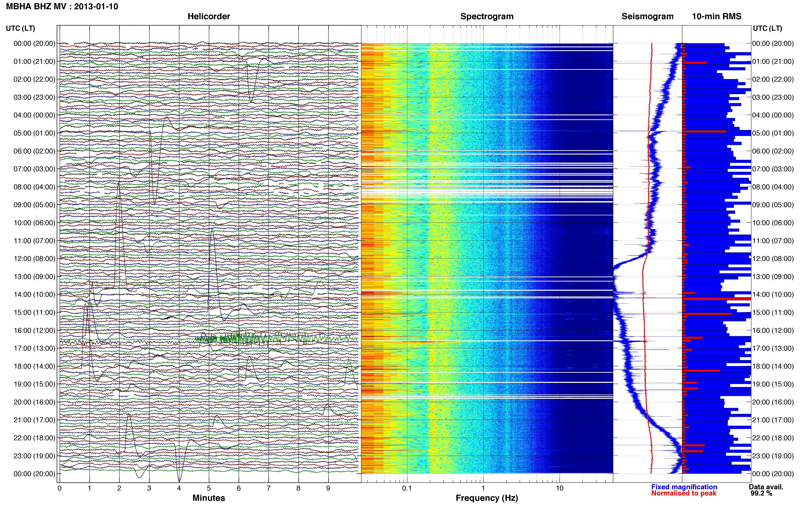Screen dimensions: 812x508
Task: Click the "2" tick on the Minutes axis
Action: point(119,488)
